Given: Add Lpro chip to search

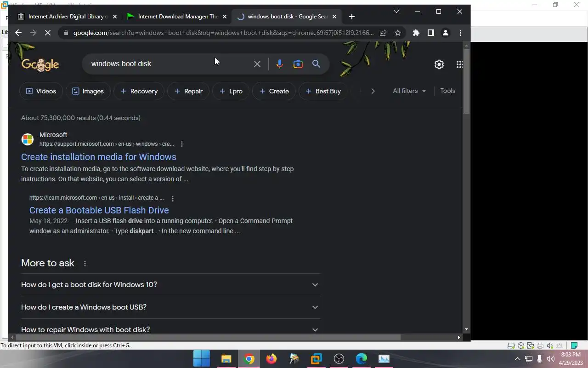Looking at the screenshot, I should click(x=231, y=91).
